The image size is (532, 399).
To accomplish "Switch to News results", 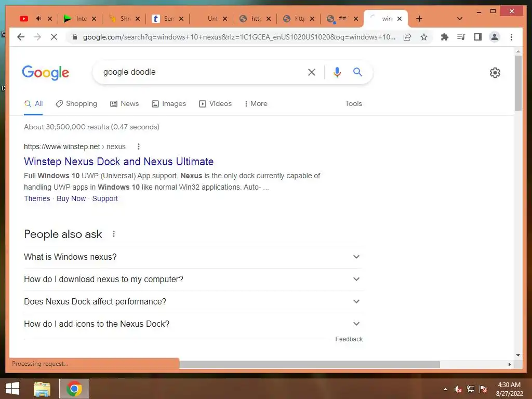I will (x=125, y=104).
